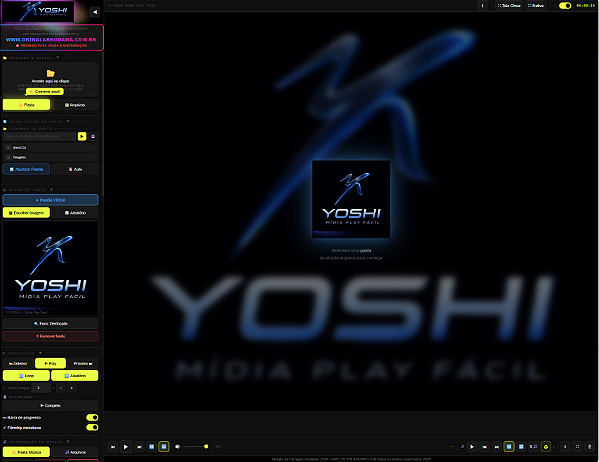Select the yellow Pasta tab under images and videos
The width and height of the screenshot is (599, 462).
tap(26, 105)
